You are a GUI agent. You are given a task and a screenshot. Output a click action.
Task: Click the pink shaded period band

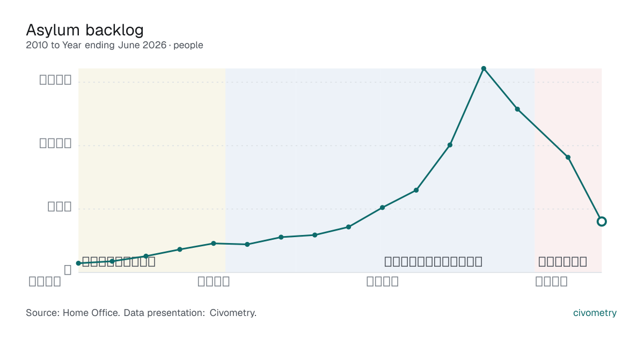(x=568, y=170)
